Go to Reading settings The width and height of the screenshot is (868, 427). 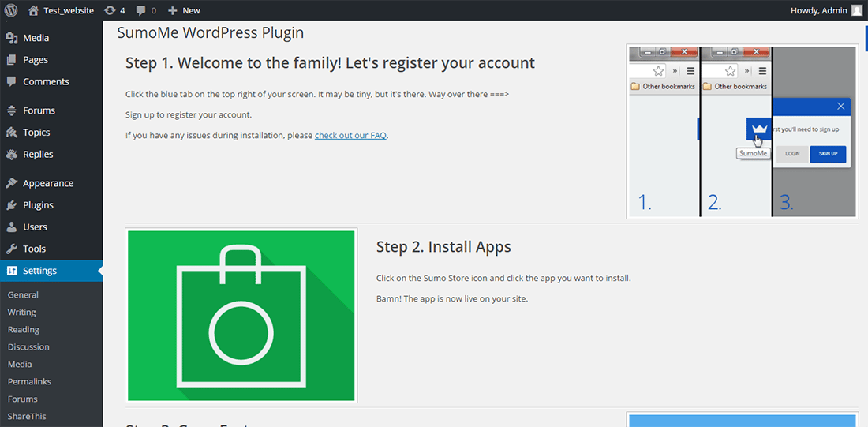point(23,330)
